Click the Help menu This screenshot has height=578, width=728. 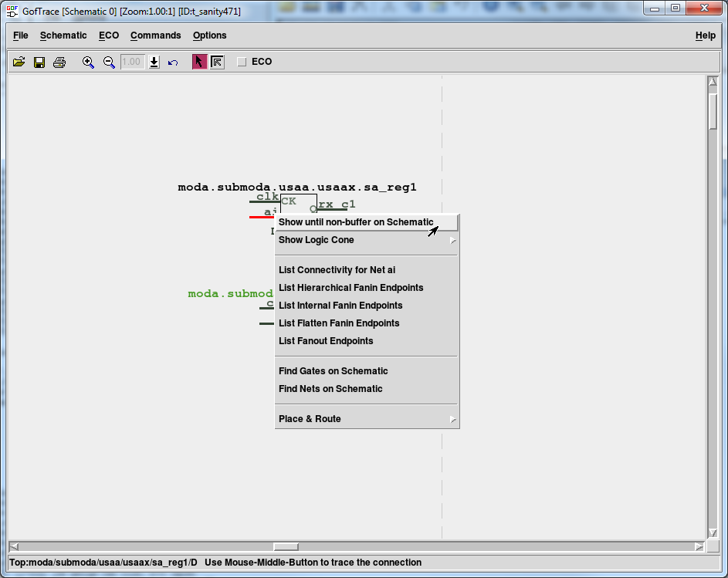click(x=705, y=35)
